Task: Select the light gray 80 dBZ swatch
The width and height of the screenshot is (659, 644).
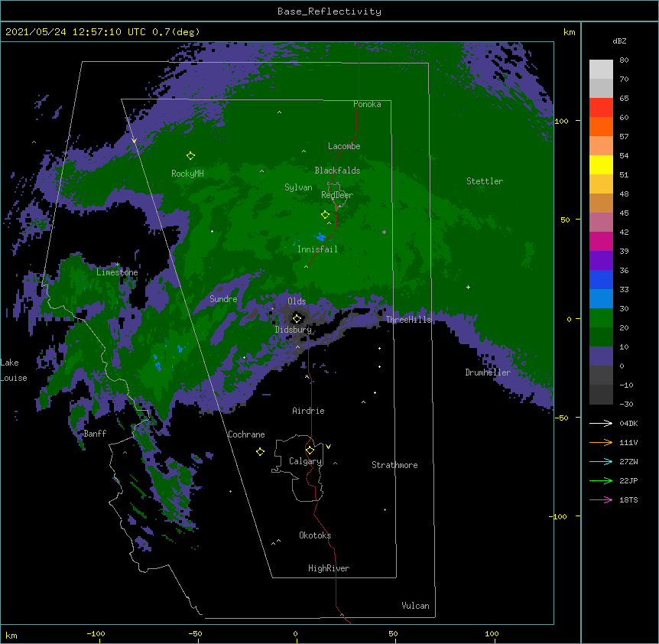Action: click(601, 70)
